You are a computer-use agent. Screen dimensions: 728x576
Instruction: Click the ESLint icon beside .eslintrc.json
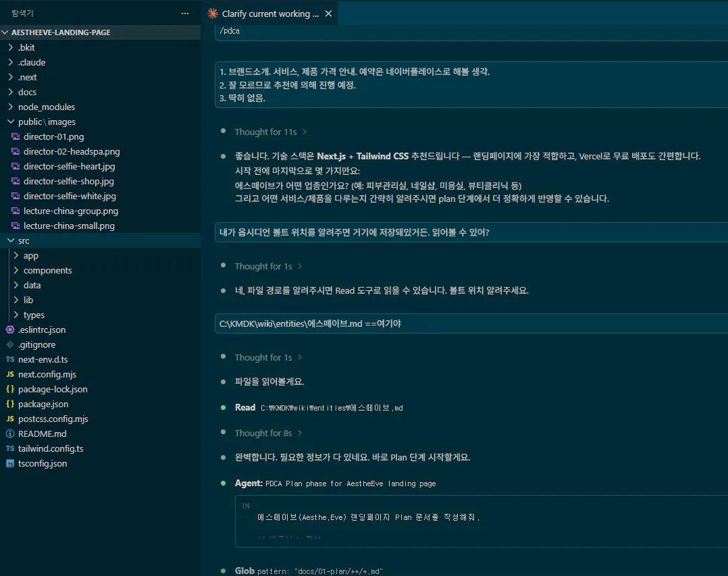[x=10, y=330]
